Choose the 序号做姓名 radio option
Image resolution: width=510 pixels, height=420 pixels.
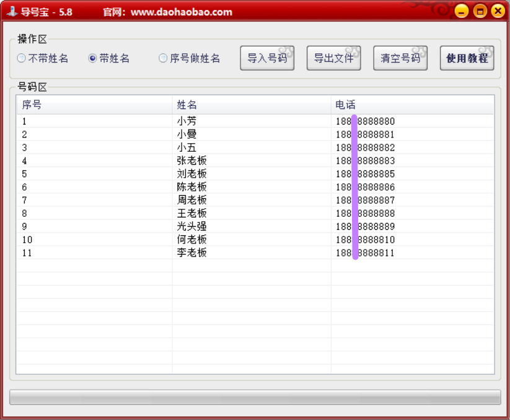[163, 59]
